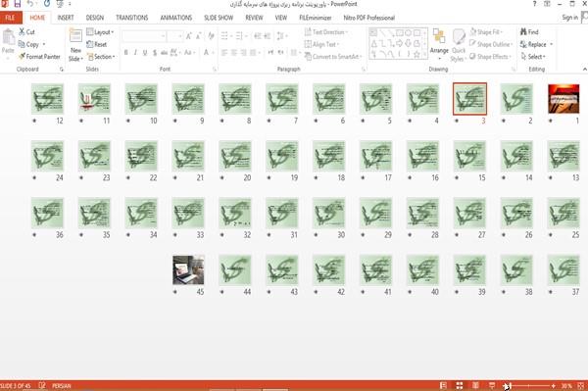The image size is (588, 391).
Task: Switch to Slide Sorter view in status bar
Action: click(460, 385)
